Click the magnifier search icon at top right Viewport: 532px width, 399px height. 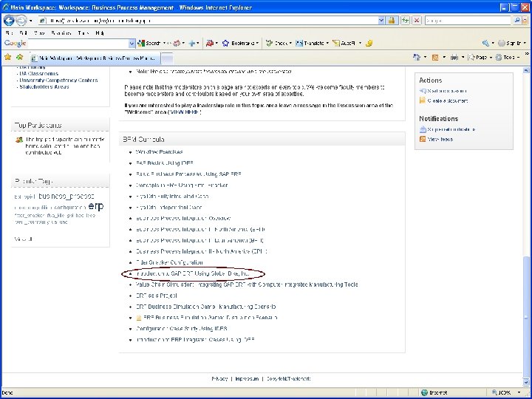click(x=516, y=21)
